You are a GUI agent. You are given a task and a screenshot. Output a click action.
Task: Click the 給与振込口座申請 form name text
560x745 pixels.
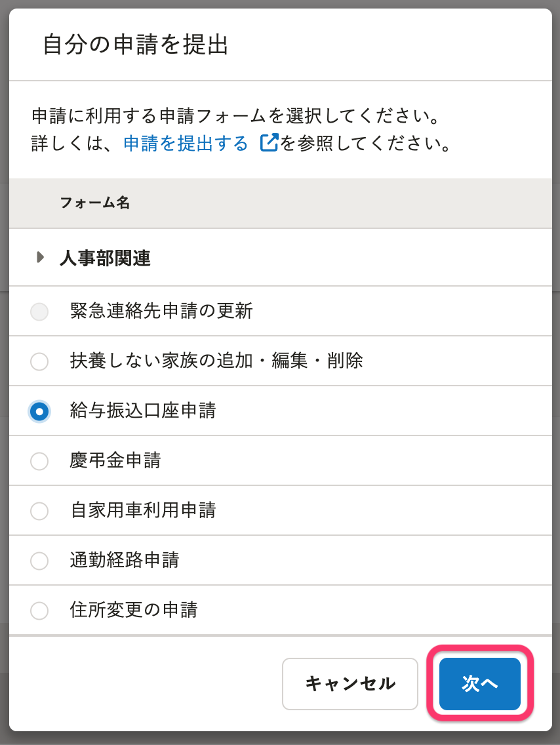143,411
